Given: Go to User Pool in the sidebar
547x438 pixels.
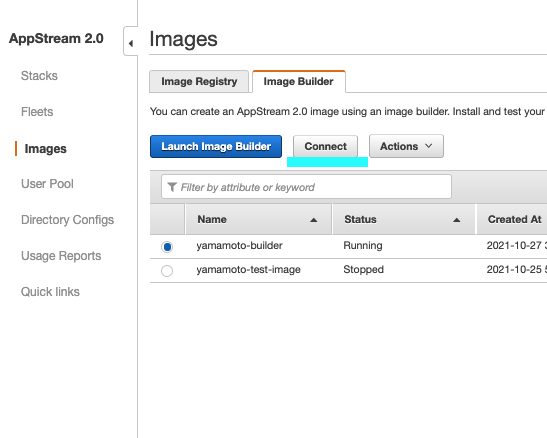Looking at the screenshot, I should 47,183.
